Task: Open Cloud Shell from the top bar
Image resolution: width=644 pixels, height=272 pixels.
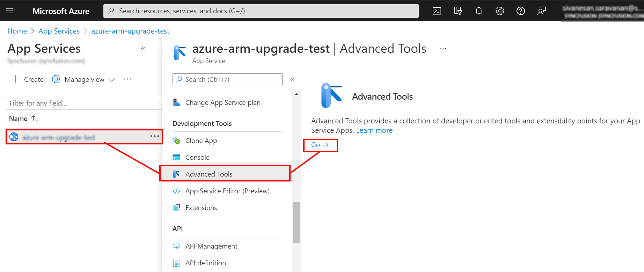Action: [x=436, y=10]
